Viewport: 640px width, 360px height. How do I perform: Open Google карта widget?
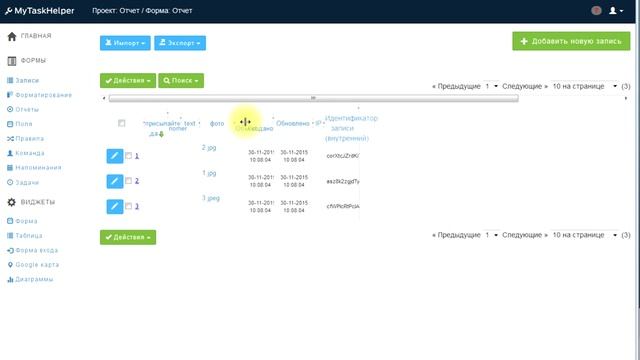pos(37,264)
